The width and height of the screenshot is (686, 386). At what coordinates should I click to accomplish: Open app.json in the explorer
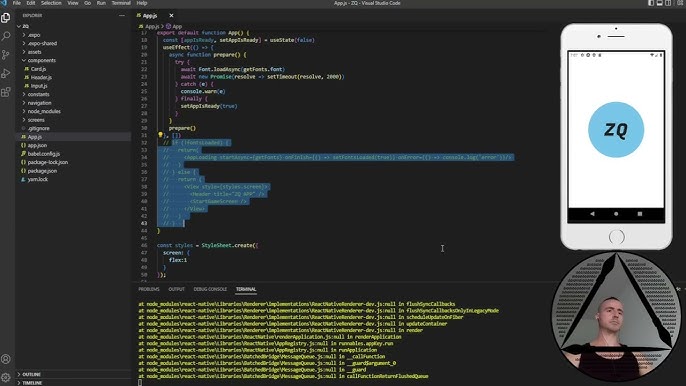pos(37,145)
